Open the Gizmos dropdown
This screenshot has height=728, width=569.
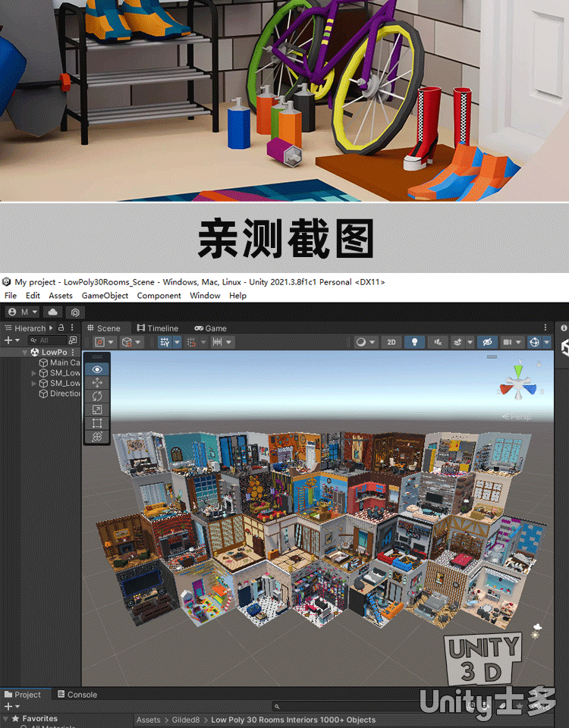coord(539,343)
